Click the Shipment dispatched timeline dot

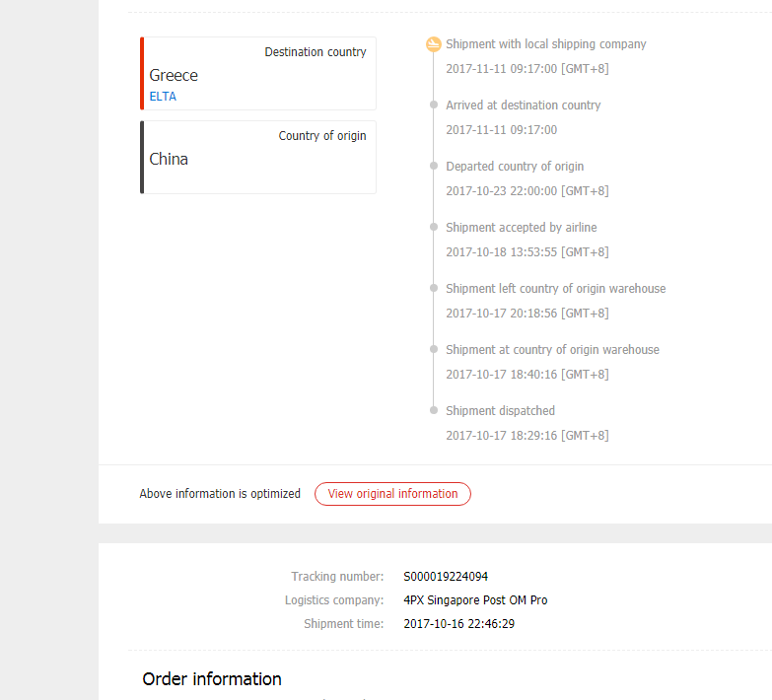(433, 411)
